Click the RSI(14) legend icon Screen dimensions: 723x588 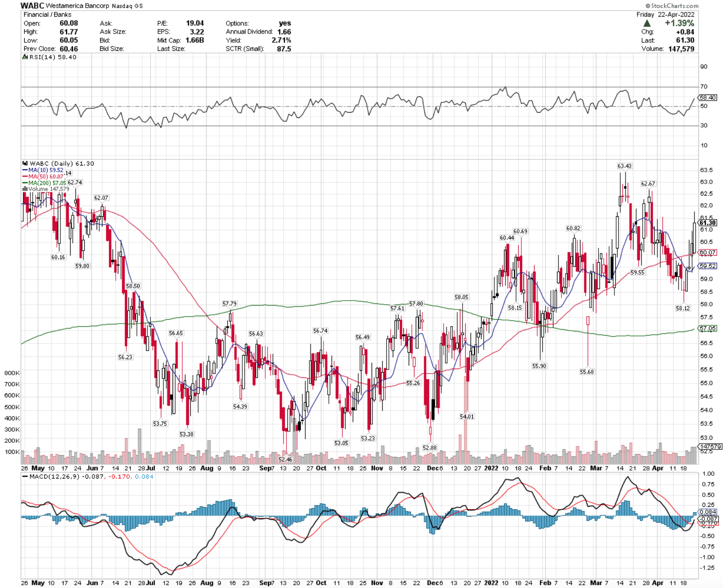point(25,57)
